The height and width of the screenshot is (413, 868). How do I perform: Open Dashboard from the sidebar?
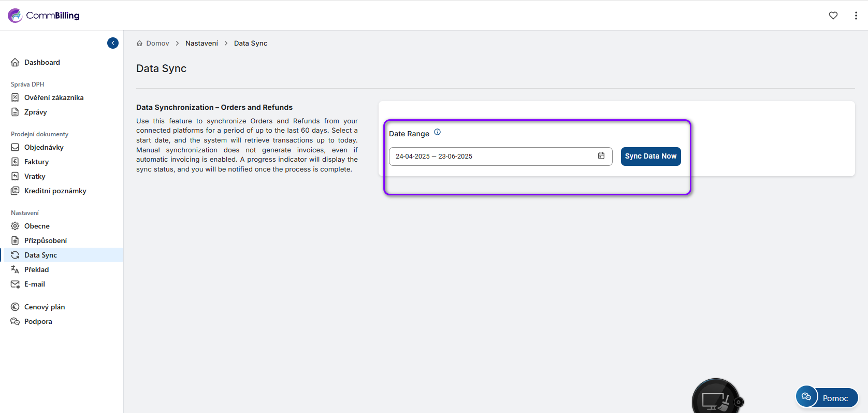click(42, 62)
